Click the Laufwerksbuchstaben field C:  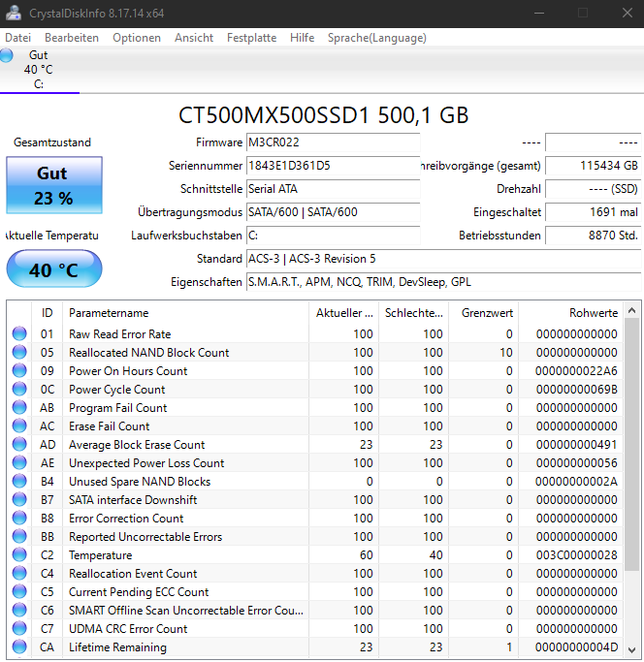click(x=333, y=236)
